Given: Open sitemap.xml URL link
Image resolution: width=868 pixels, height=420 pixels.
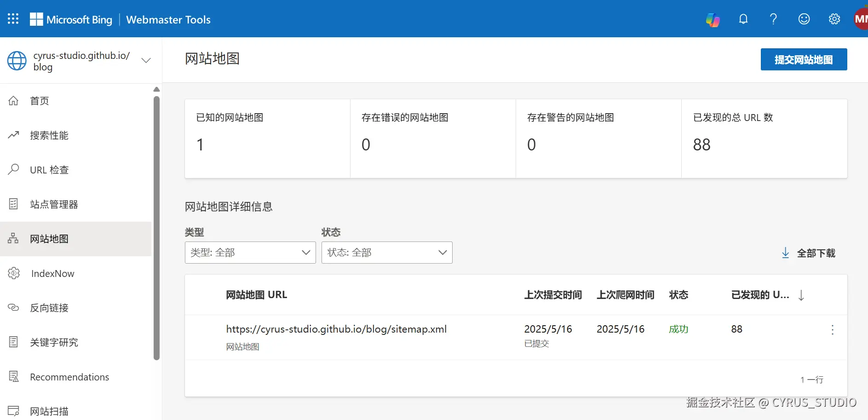Looking at the screenshot, I should tap(336, 329).
